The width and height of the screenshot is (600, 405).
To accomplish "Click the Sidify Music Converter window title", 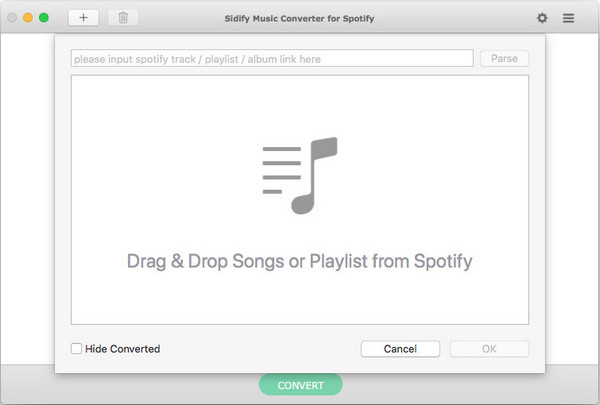I will [x=299, y=18].
